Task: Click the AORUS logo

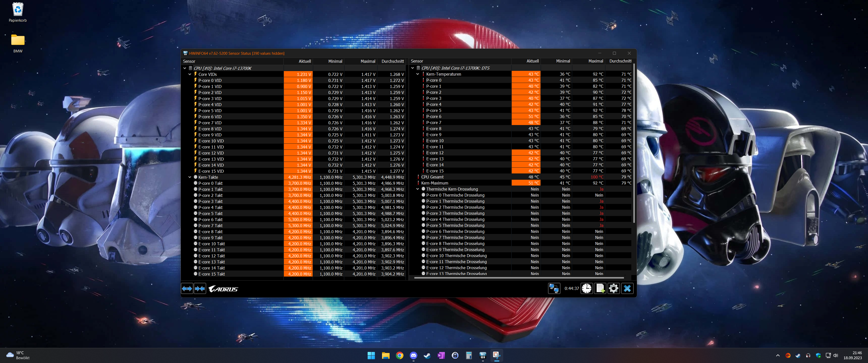Action: [x=223, y=289]
